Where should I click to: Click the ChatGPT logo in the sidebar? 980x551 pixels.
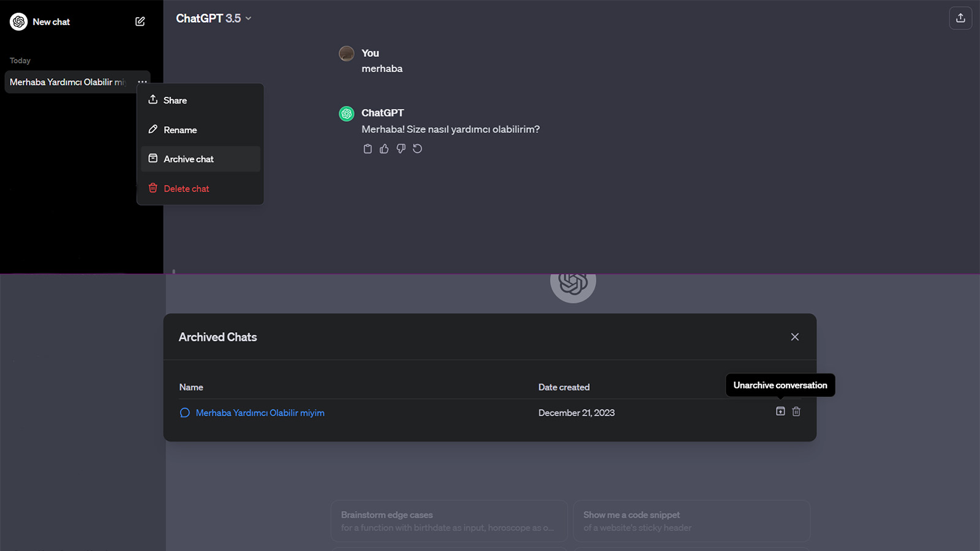coord(19,22)
